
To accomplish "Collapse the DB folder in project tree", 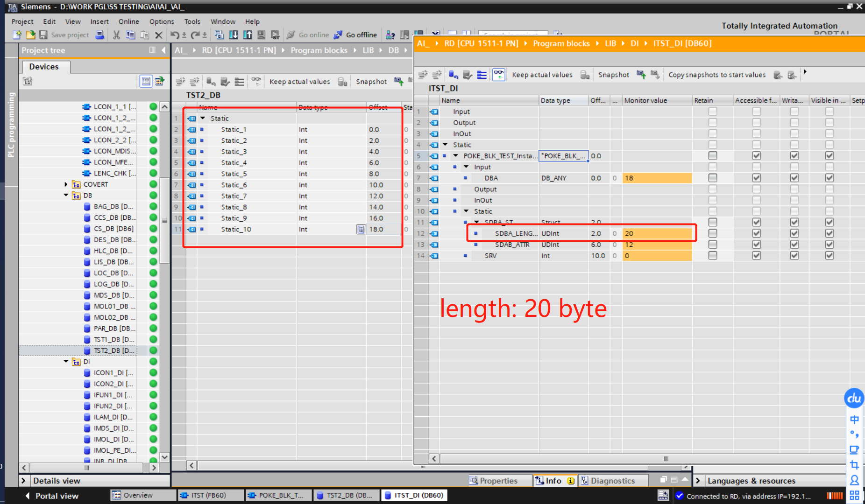I will (66, 196).
